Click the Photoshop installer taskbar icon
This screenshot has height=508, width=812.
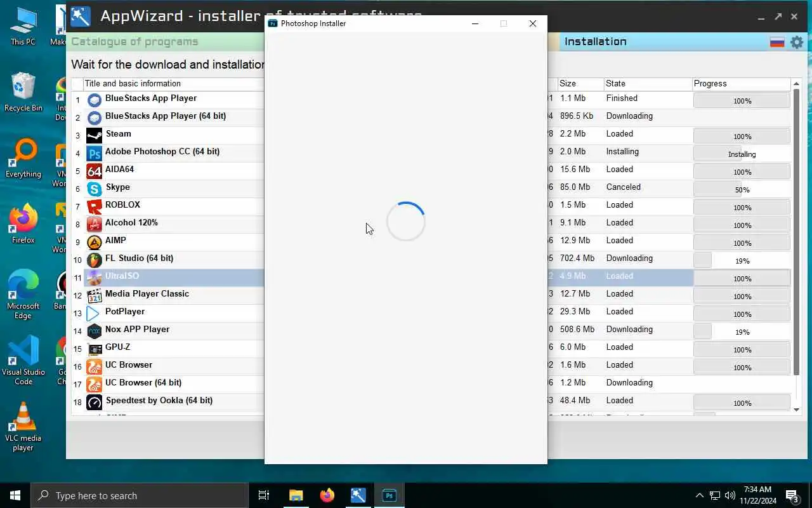[x=389, y=495]
